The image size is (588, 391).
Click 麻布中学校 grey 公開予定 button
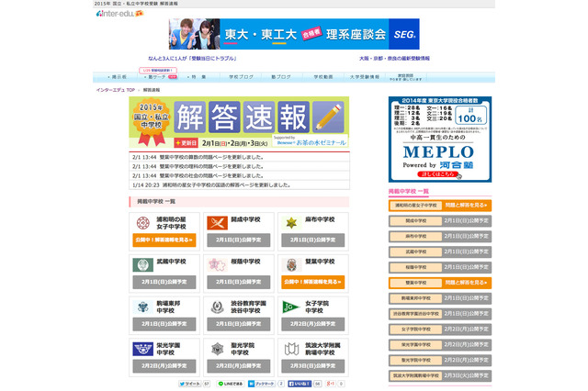[312, 240]
